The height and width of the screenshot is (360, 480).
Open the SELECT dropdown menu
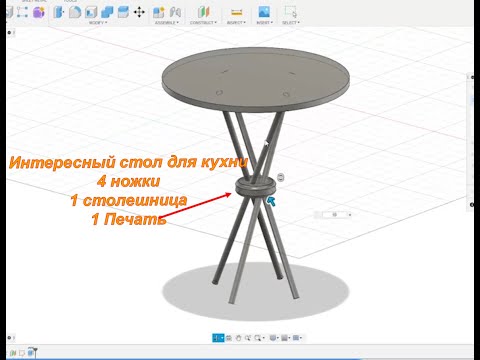[291, 23]
